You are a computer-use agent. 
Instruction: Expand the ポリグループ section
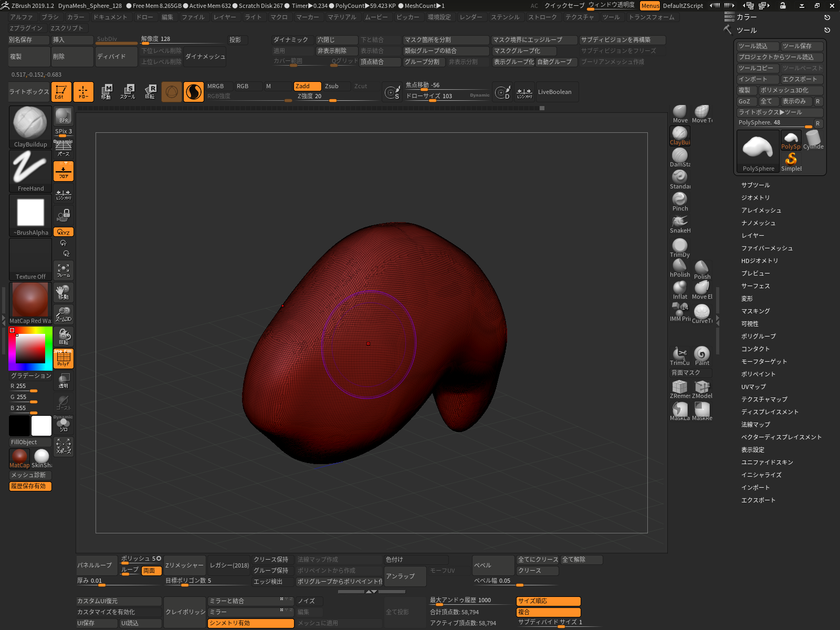click(x=759, y=337)
